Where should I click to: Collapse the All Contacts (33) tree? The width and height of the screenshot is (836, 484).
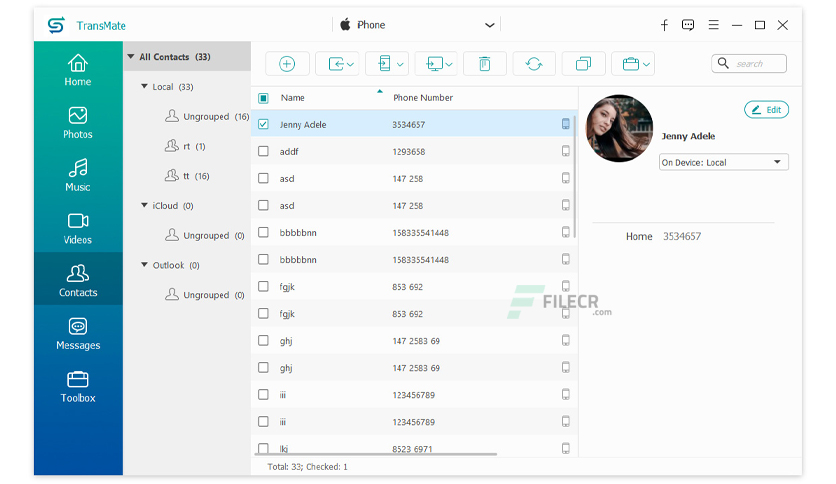[x=131, y=57]
